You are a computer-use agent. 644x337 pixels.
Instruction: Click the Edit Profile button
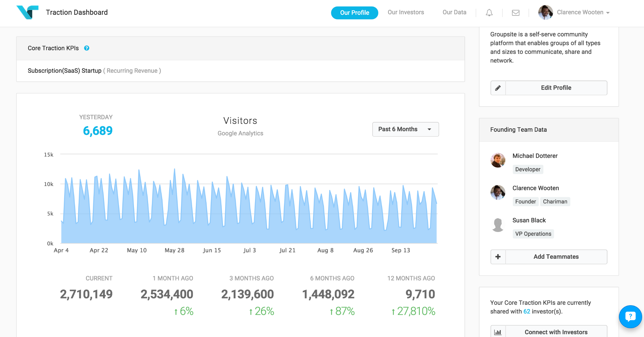pos(549,88)
